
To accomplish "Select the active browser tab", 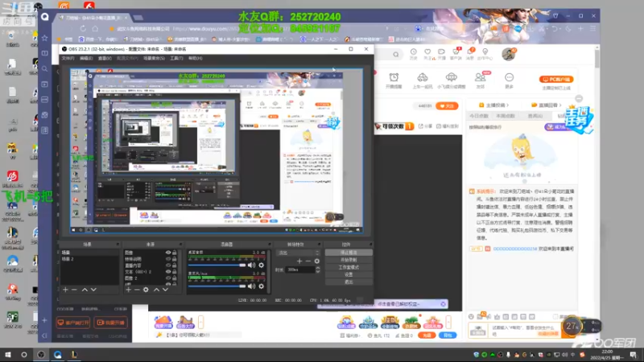I will 93,18.
